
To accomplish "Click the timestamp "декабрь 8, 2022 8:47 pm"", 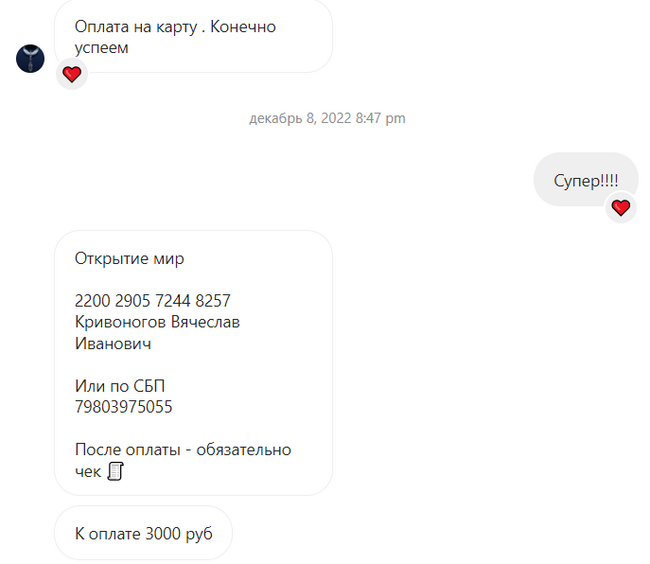I will 327,118.
